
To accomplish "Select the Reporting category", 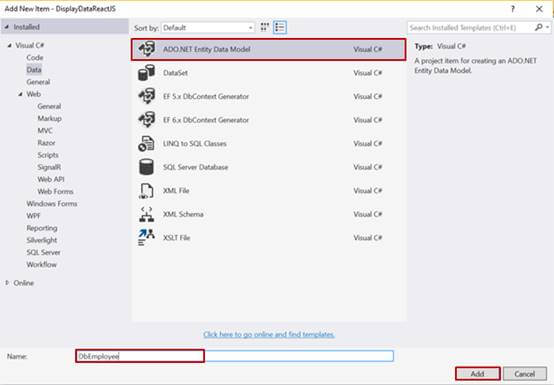I will (x=42, y=228).
